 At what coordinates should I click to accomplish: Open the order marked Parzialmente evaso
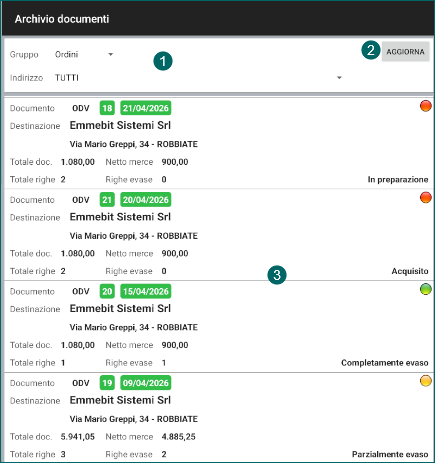[218, 417]
